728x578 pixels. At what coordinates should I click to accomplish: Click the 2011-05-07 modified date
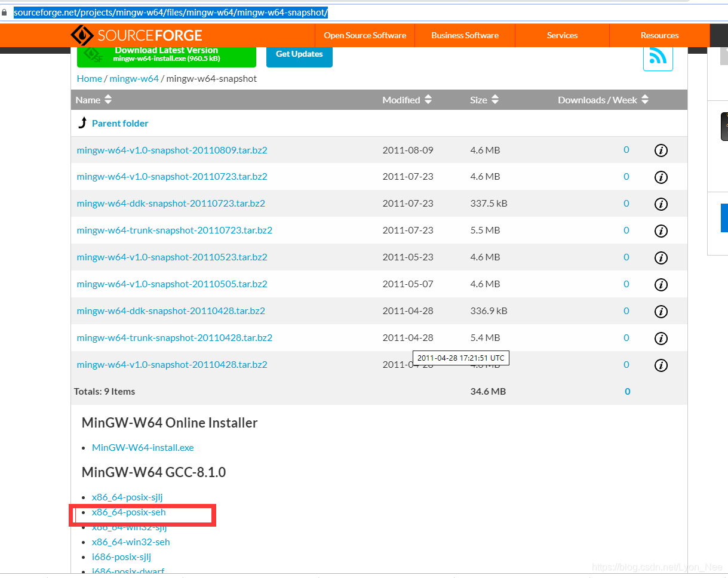coord(408,284)
